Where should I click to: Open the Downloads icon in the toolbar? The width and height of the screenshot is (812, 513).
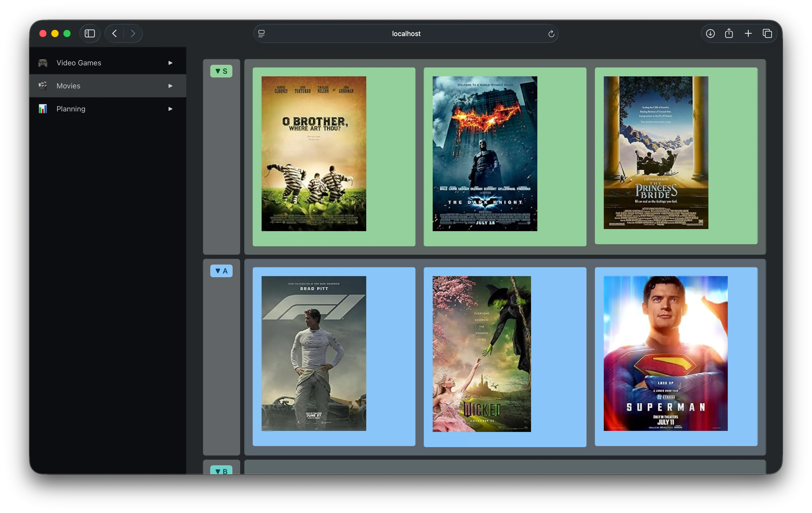[710, 33]
